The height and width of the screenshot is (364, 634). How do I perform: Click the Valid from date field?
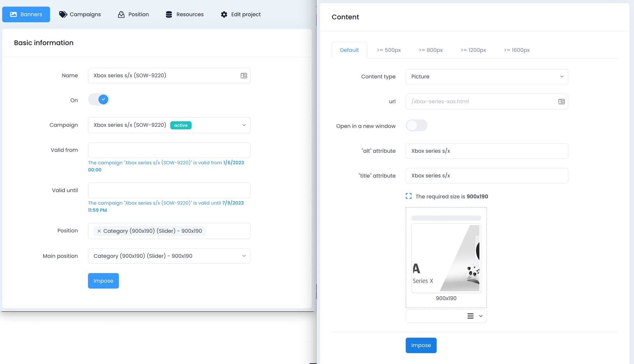point(169,150)
